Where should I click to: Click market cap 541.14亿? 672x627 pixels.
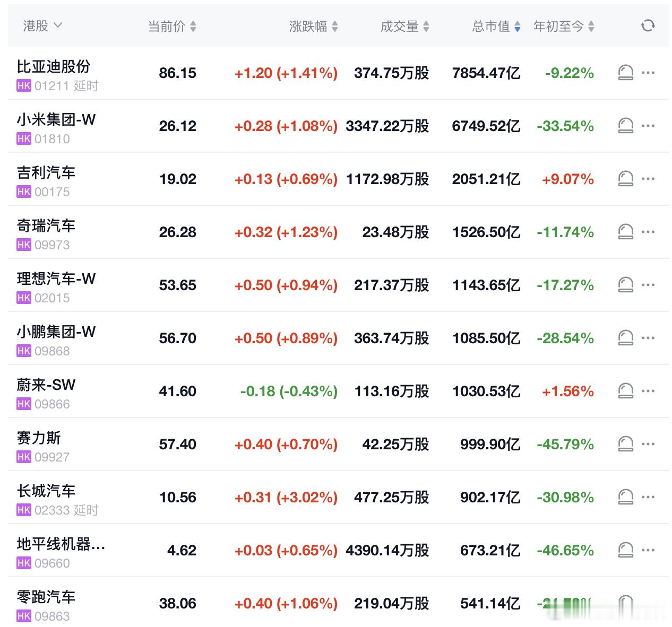[x=490, y=603]
